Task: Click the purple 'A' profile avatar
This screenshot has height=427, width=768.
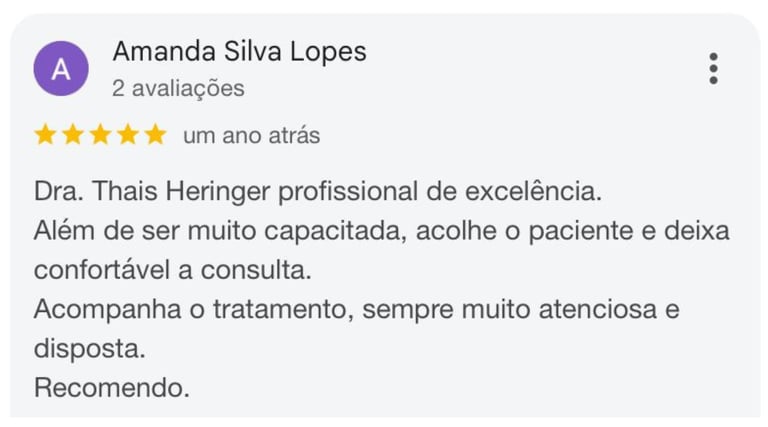Action: pos(61,69)
